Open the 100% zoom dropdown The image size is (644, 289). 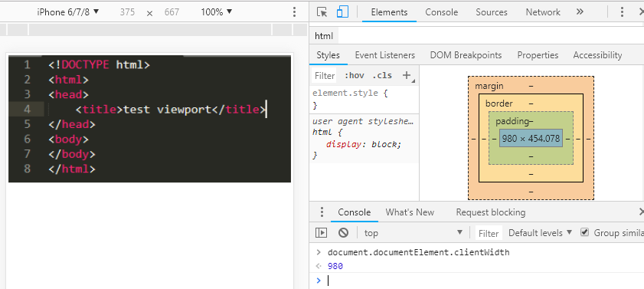pos(216,12)
